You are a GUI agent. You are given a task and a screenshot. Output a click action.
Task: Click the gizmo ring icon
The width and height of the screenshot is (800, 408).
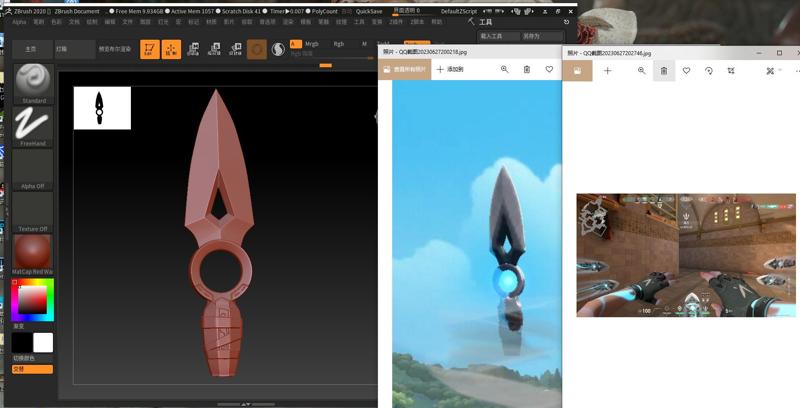click(x=257, y=49)
